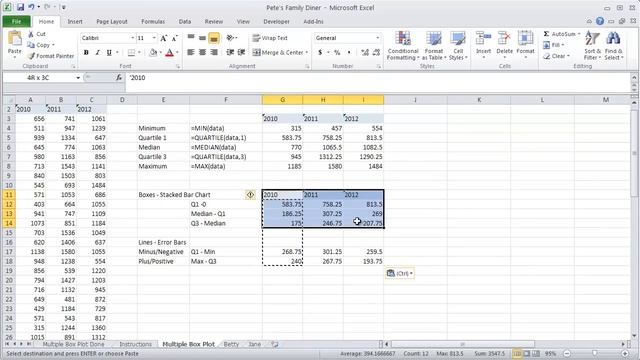Click the Paste clipboard icon
This screenshot has height=360, width=640.
(15, 38)
